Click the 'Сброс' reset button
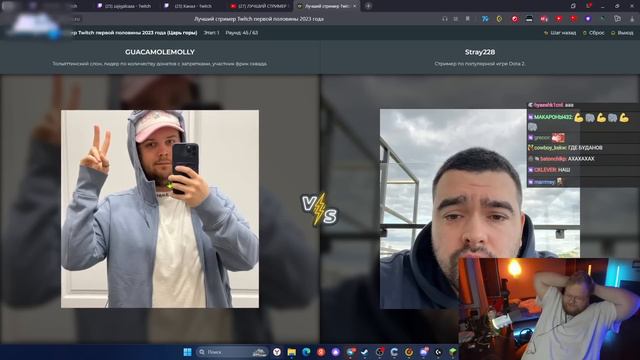The height and width of the screenshot is (360, 640). [x=593, y=33]
